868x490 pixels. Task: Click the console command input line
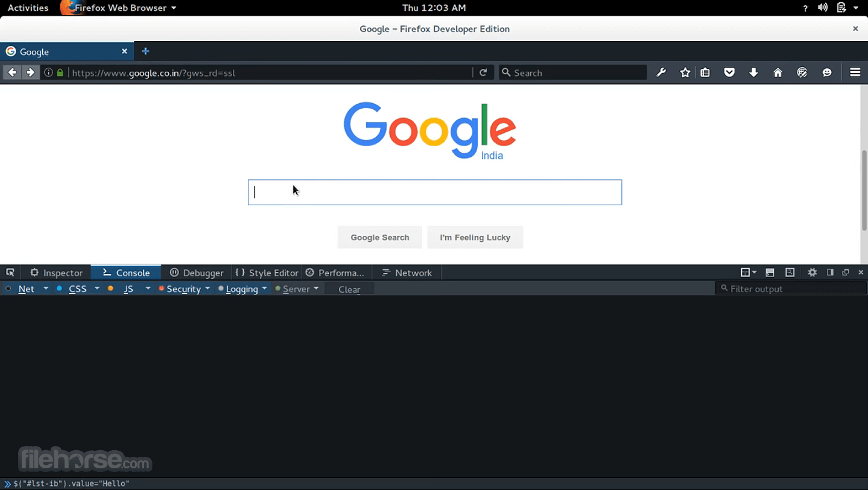(434, 483)
